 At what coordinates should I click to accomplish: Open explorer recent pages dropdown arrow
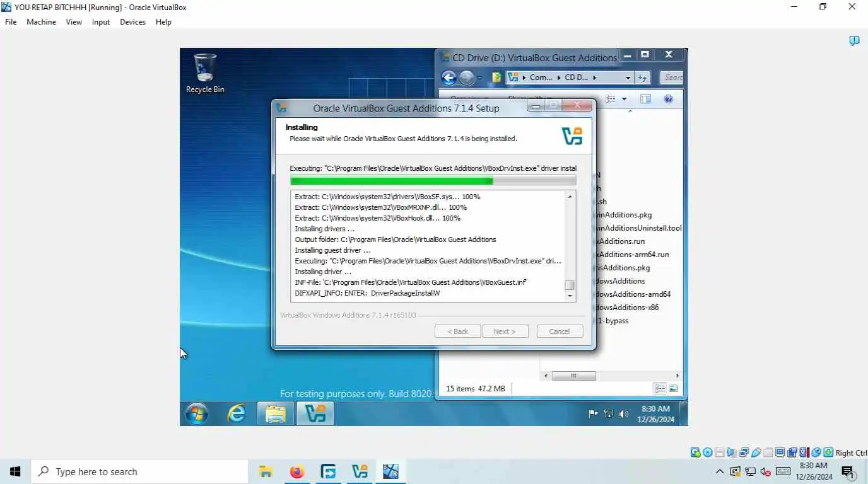point(479,78)
